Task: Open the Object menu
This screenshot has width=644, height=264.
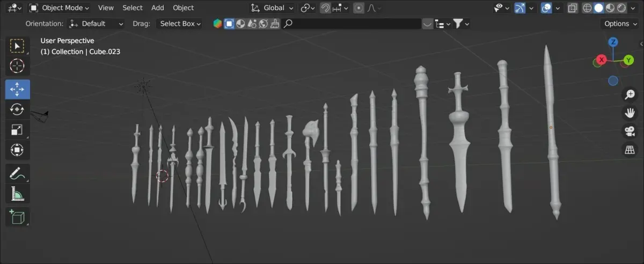Action: tap(184, 8)
